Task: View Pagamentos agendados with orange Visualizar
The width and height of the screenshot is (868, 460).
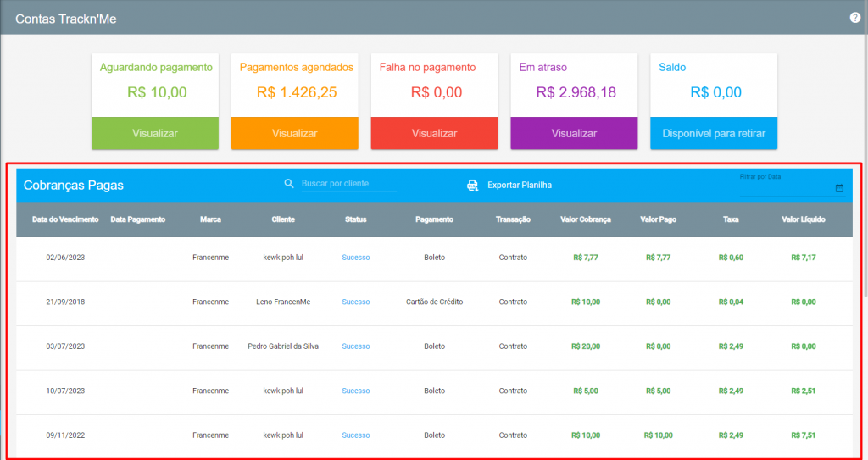Action: [x=294, y=133]
